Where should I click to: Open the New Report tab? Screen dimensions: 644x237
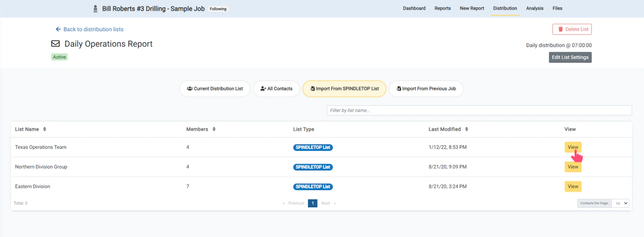coord(472,9)
